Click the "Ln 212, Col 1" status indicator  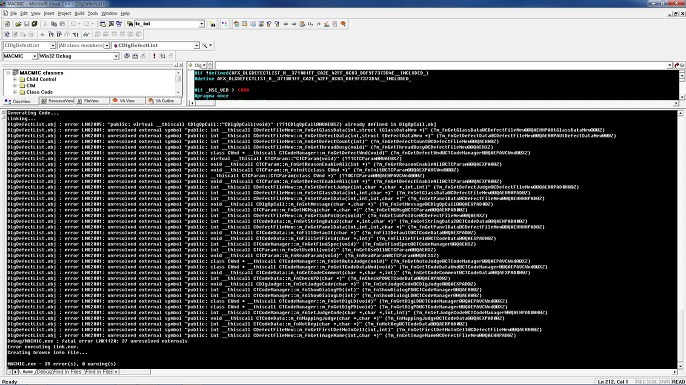tap(613, 382)
